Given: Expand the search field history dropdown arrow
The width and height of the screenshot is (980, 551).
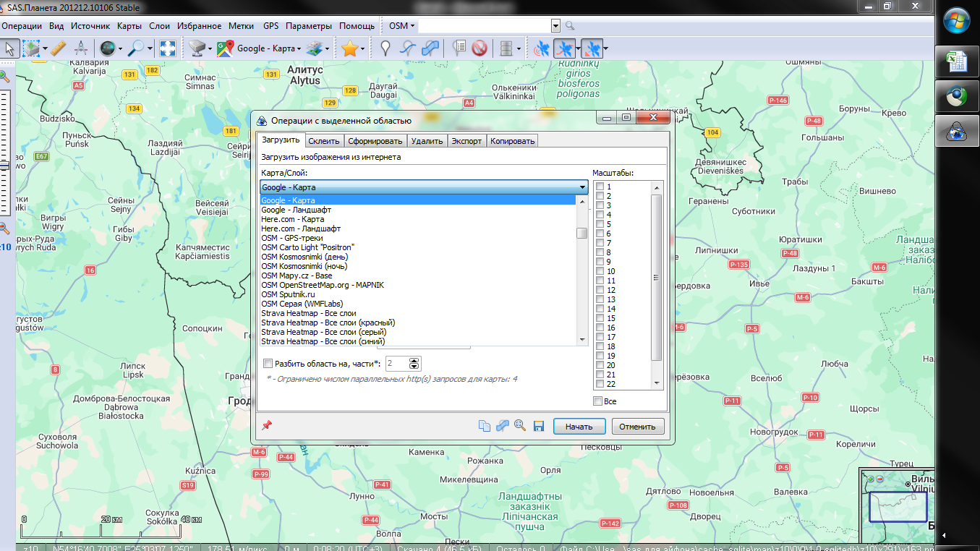Looking at the screenshot, I should [555, 26].
